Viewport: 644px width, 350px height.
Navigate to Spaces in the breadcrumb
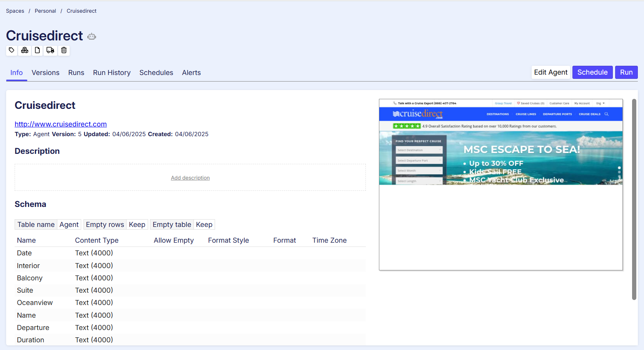[x=15, y=11]
